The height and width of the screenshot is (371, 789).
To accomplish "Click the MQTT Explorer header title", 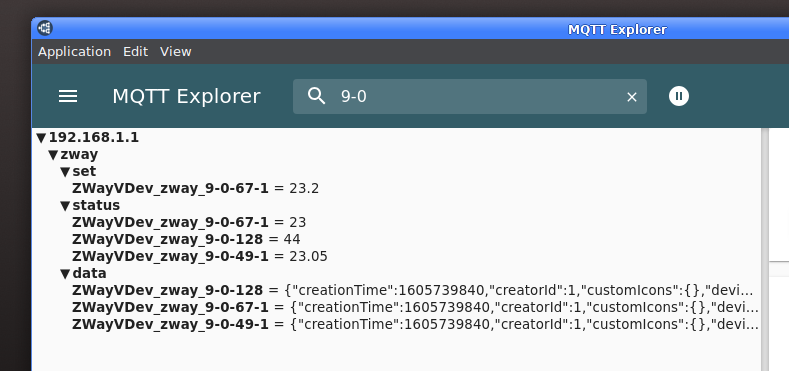I will pos(186,96).
